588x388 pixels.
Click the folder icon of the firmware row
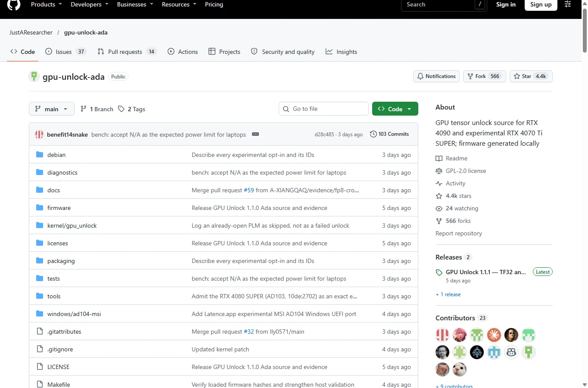click(x=40, y=208)
